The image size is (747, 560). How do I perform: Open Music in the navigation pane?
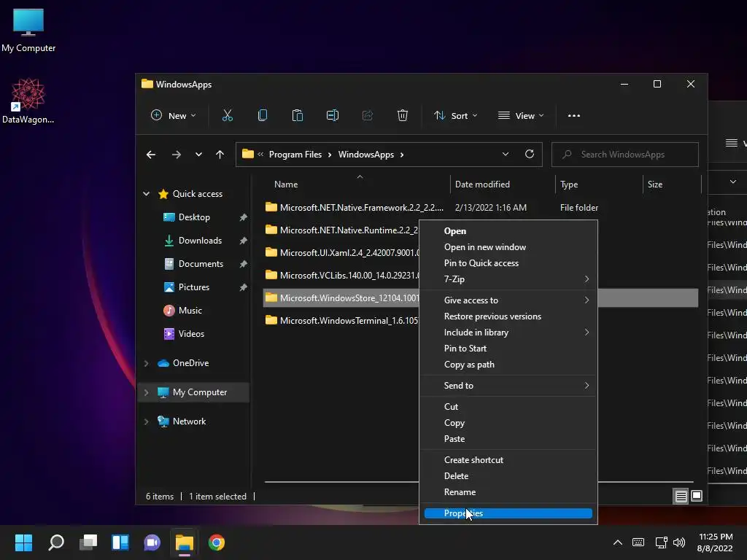coord(190,311)
